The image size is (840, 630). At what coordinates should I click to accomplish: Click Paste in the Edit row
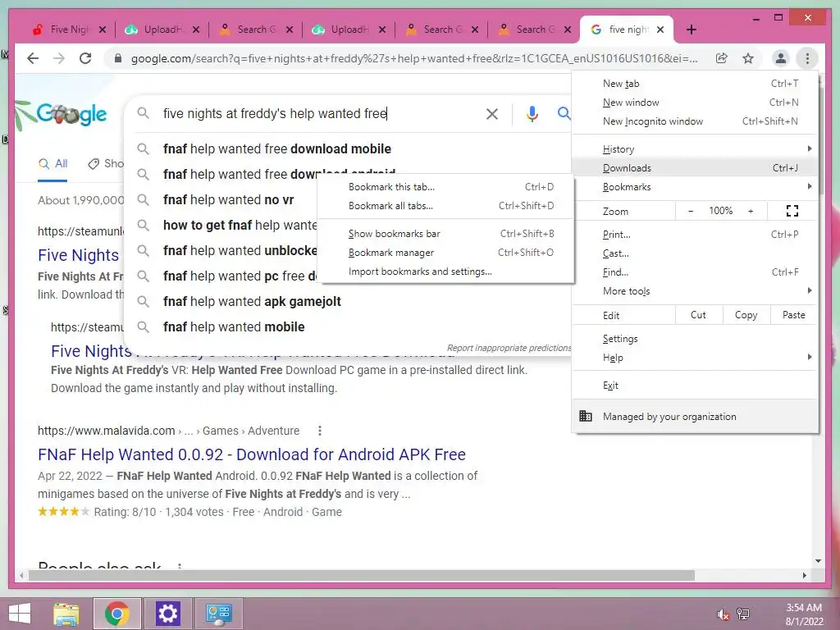click(x=794, y=315)
